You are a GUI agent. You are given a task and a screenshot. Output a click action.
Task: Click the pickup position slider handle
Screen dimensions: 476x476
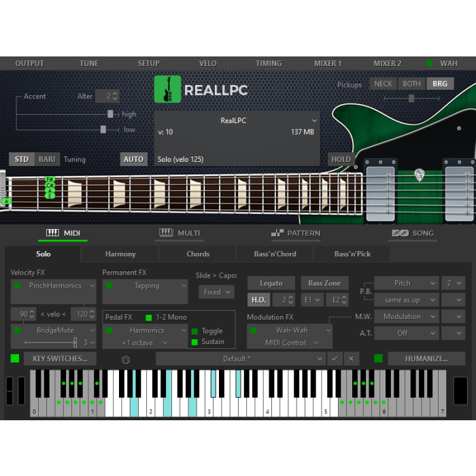tap(411, 98)
